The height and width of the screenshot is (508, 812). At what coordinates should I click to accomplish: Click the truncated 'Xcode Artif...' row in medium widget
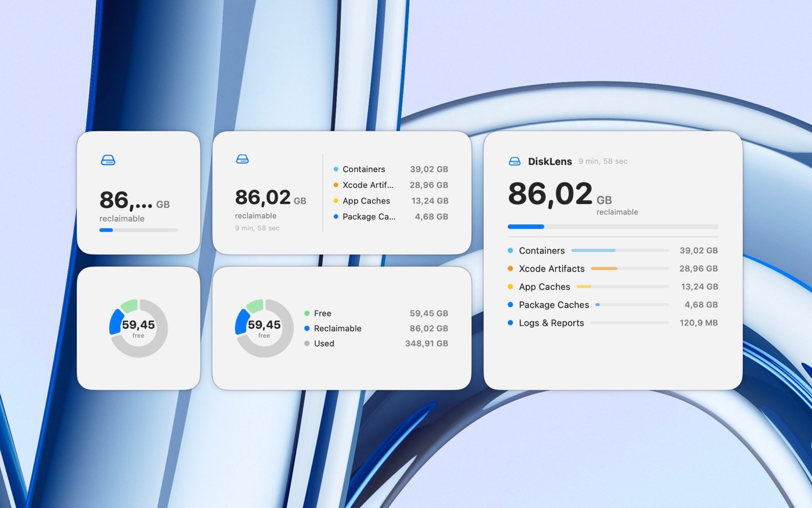[x=391, y=185]
